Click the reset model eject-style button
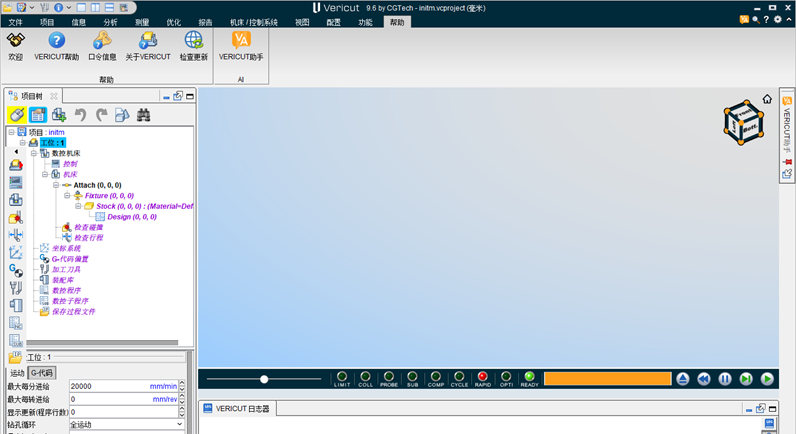796x434 pixels. click(683, 379)
